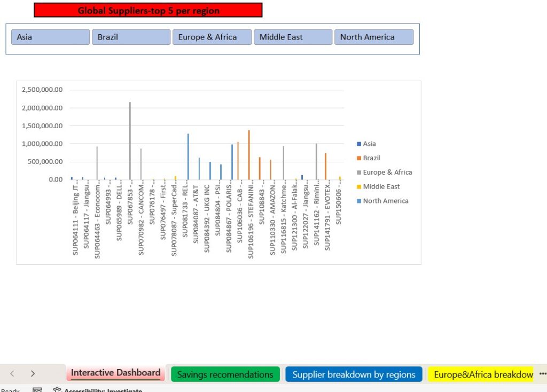The height and width of the screenshot is (392, 547).
Task: Go to the Europe&Africa breakdown sheet tab
Action: 483,374
